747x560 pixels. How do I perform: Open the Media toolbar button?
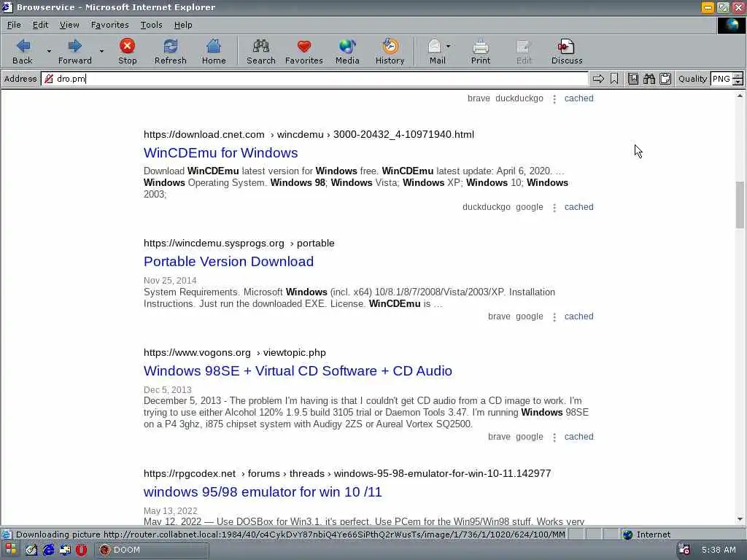[347, 52]
